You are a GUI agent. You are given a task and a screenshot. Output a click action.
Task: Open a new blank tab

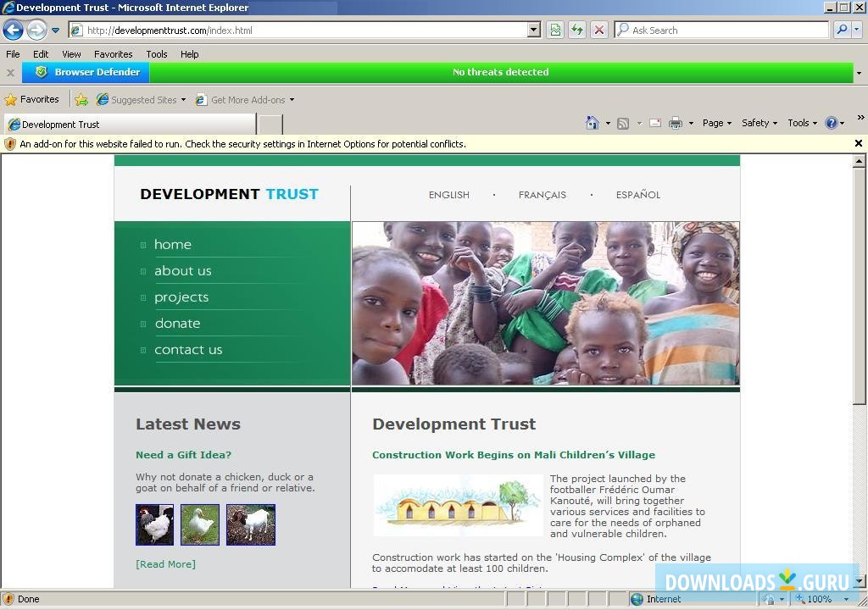(x=270, y=125)
